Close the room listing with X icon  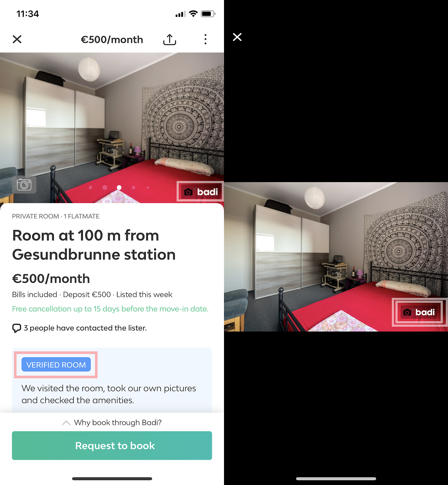17,39
